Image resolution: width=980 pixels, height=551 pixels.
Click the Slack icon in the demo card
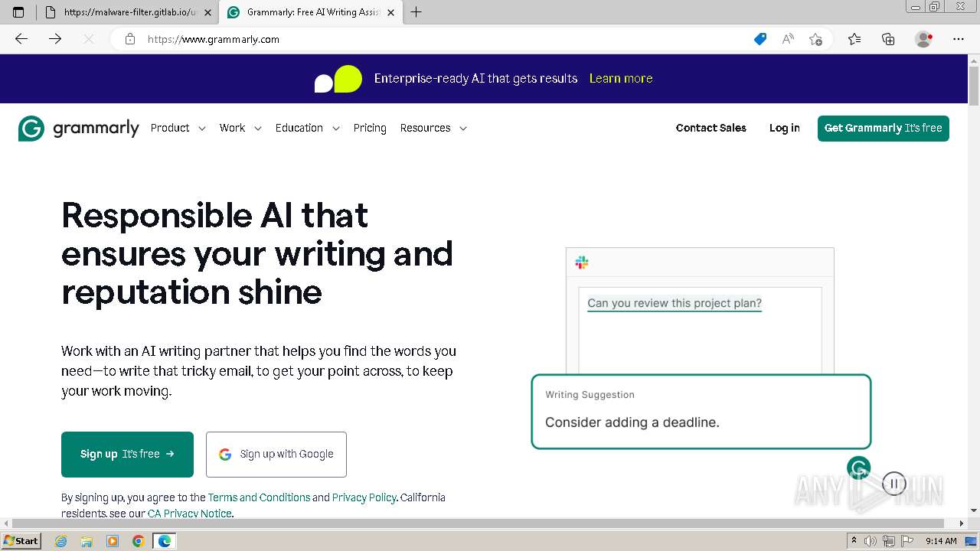click(x=582, y=262)
